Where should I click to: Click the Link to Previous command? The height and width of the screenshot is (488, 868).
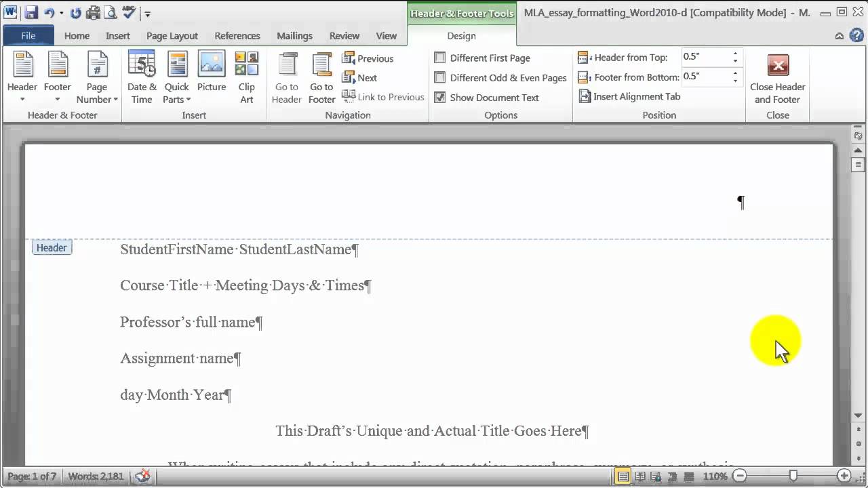coord(383,97)
